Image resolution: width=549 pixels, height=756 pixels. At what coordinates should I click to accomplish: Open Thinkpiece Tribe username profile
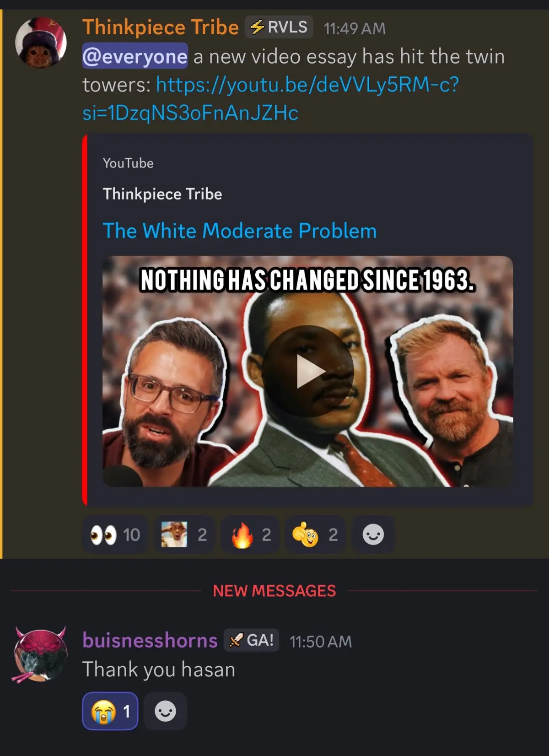(161, 27)
